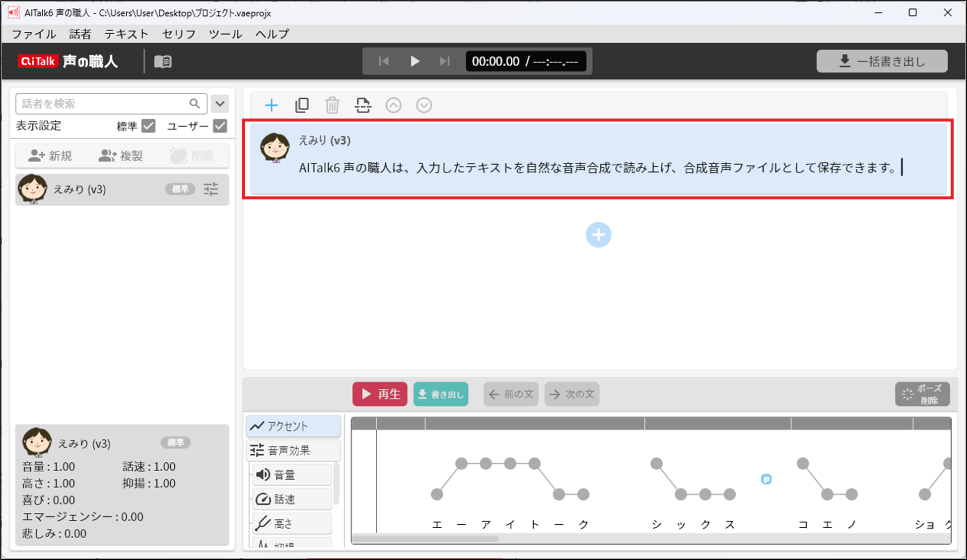967x560 pixels.
Task: Add a new line with plus icon
Action: click(272, 105)
